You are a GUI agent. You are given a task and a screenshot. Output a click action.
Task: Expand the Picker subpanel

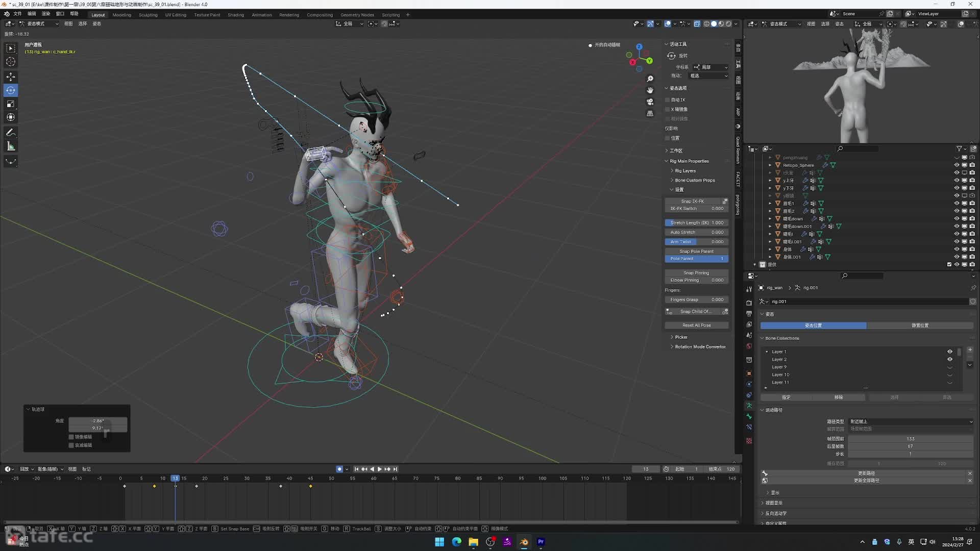coord(681,337)
